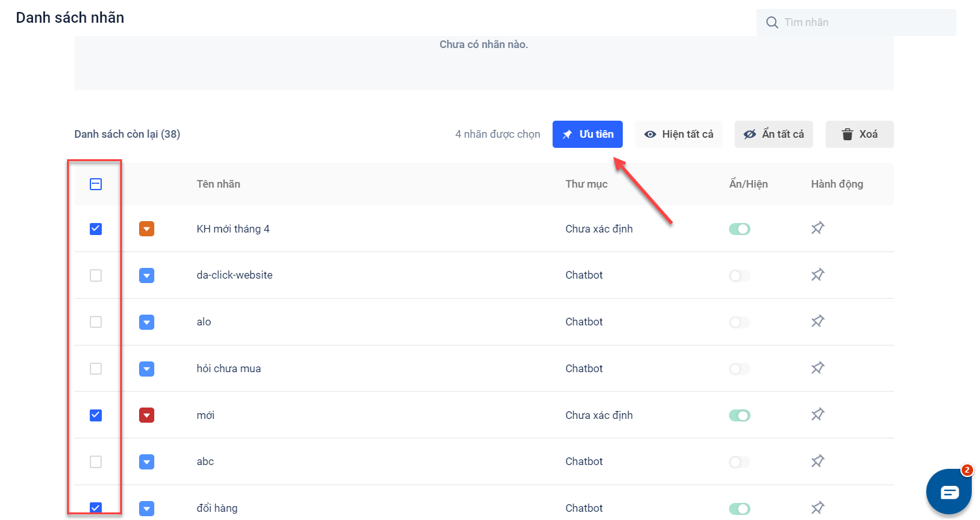This screenshot has width=980, height=520.
Task: Open the chat support bubble
Action: (x=948, y=492)
